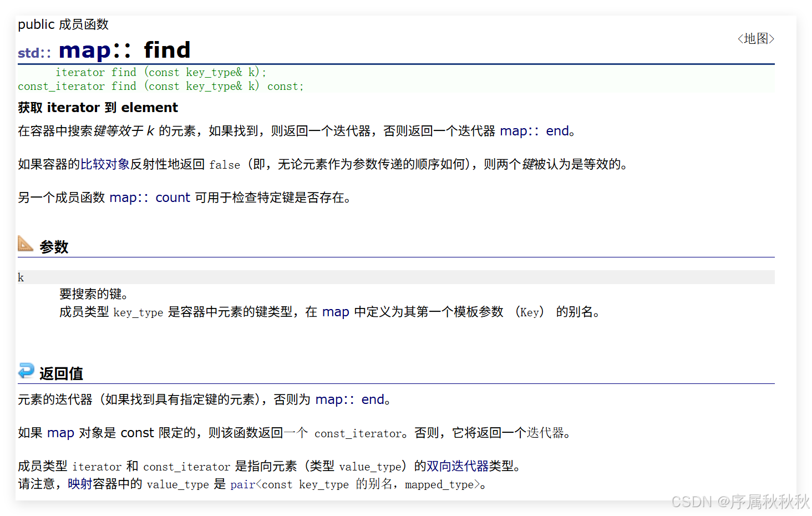Viewport: 812px width, 516px height.
Task: Click the '获取 iterator 到 element' heading
Action: tap(98, 108)
